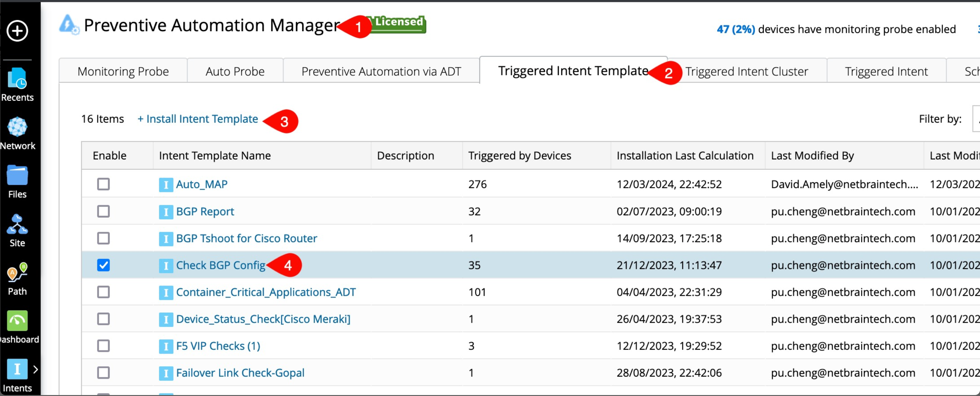This screenshot has height=396, width=980.
Task: Open the Preventive Automation via ADT tab
Action: [381, 72]
